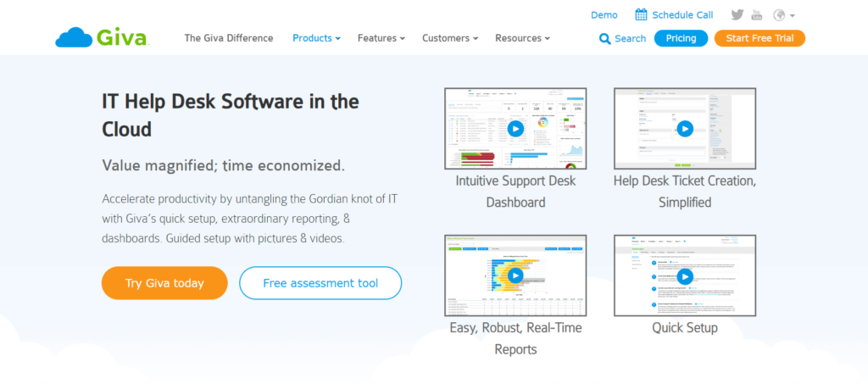Screen dimensions: 868x384
Task: Play the Intuitive Support Desk Dashboard video
Action: click(515, 129)
